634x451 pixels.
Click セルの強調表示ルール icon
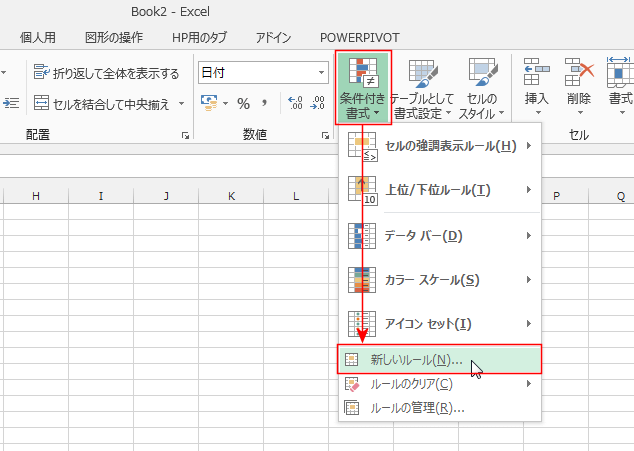pos(363,147)
